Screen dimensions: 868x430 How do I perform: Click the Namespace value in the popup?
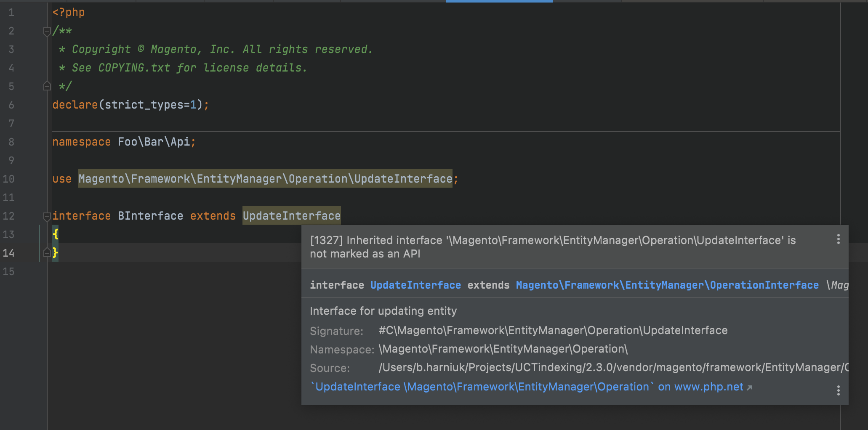(503, 349)
